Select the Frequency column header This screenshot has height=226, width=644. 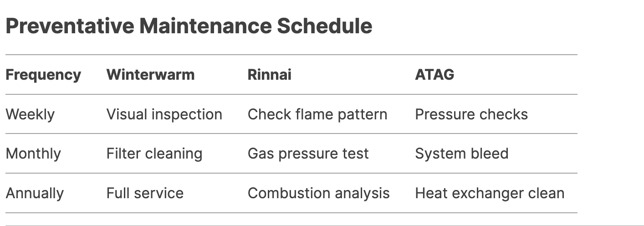(43, 75)
